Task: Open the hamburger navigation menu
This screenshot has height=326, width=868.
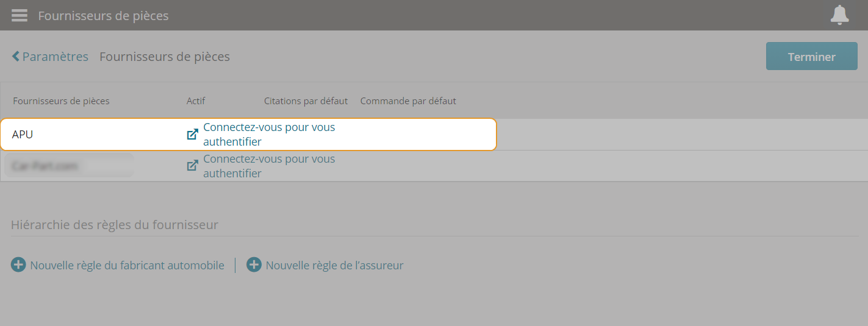Action: pyautogui.click(x=20, y=15)
